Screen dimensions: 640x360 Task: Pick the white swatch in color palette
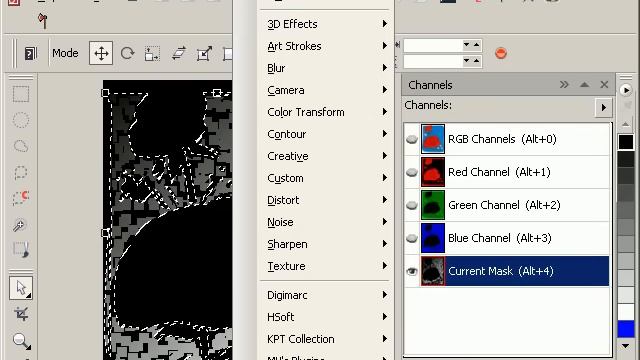click(x=626, y=311)
